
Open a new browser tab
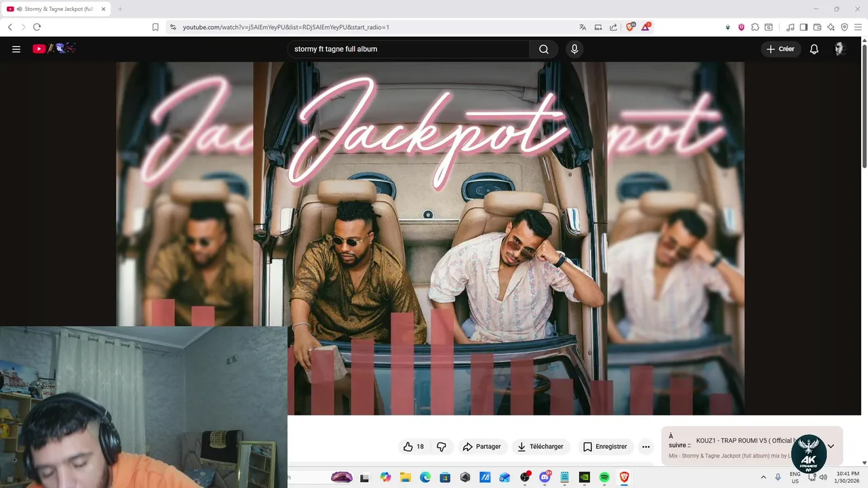coord(120,9)
